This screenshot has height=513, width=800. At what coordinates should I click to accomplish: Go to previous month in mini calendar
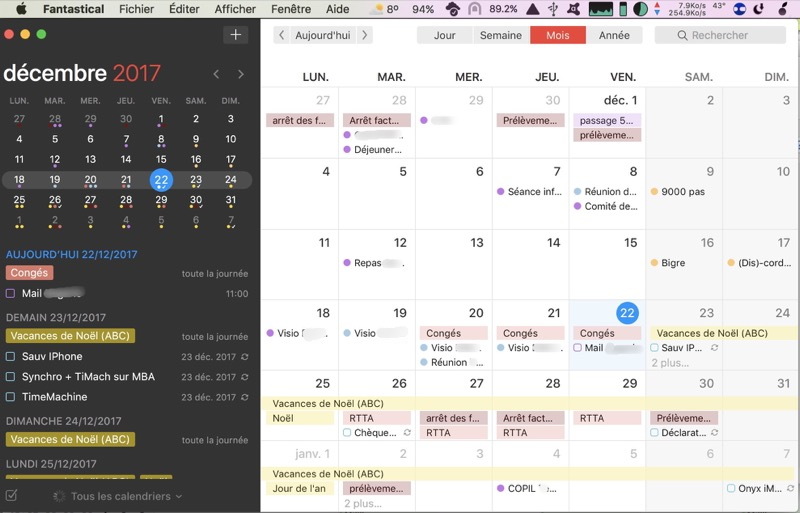coord(217,74)
